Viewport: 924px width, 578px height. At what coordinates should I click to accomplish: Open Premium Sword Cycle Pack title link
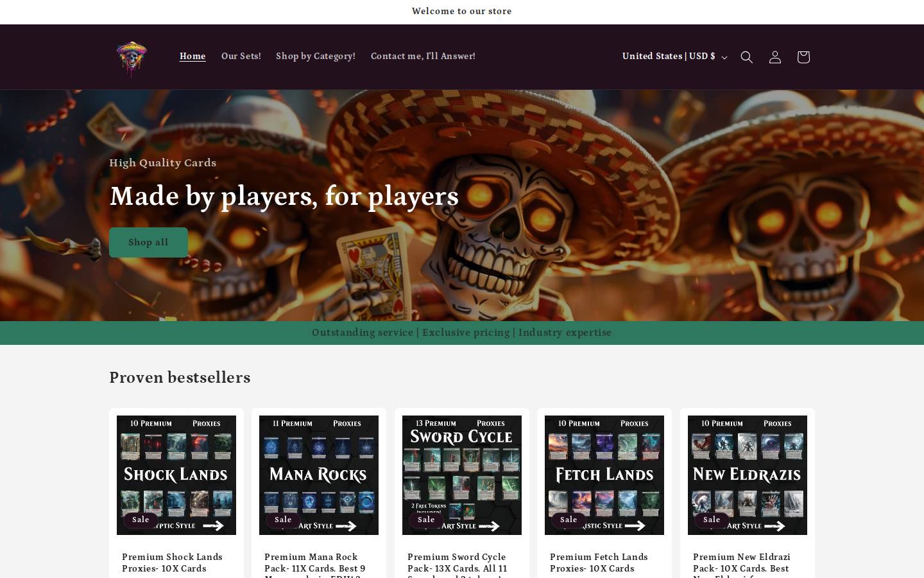pos(458,565)
